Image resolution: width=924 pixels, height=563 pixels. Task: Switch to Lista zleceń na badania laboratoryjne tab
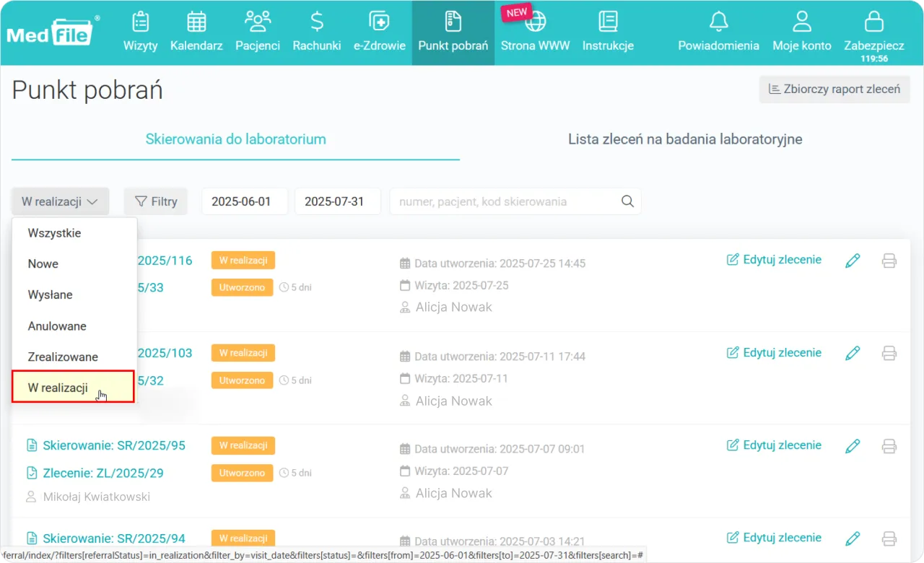coord(684,139)
